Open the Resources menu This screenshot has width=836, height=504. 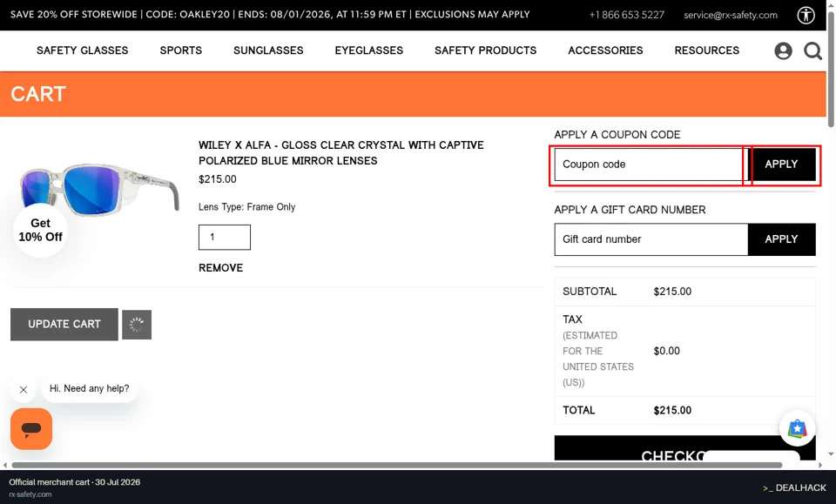tap(706, 50)
